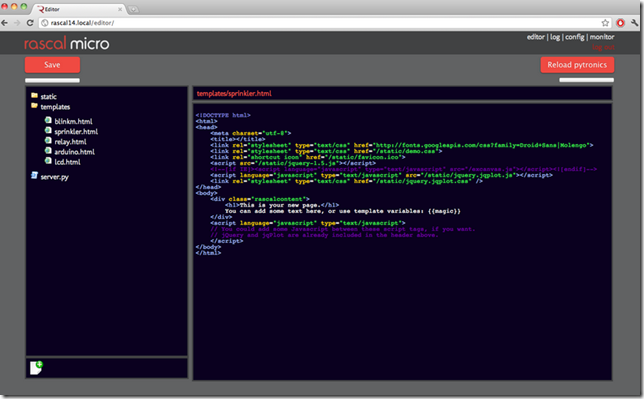Click the Reload pytronics button

click(x=577, y=65)
